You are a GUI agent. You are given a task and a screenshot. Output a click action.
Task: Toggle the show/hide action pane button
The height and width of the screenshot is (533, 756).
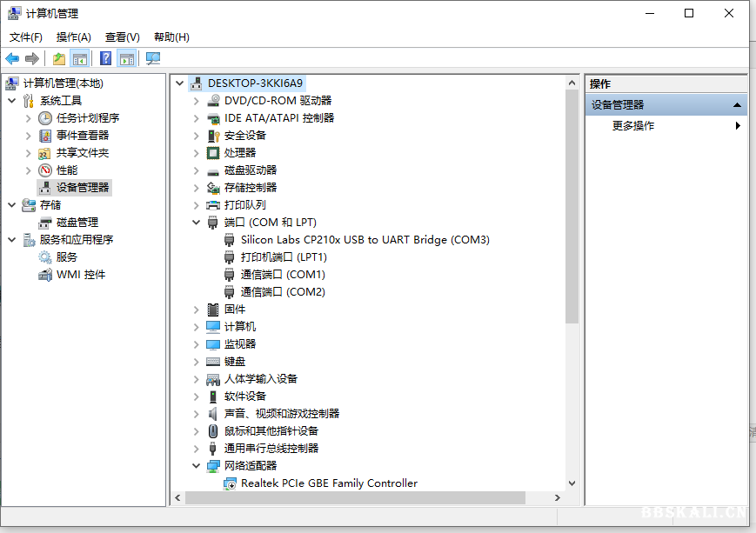(127, 58)
